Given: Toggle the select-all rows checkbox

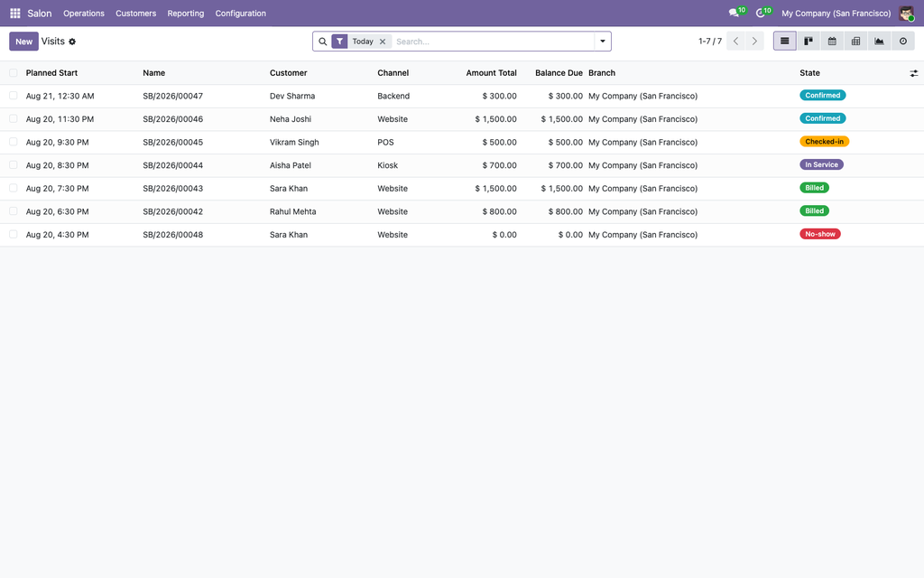Looking at the screenshot, I should (13, 73).
